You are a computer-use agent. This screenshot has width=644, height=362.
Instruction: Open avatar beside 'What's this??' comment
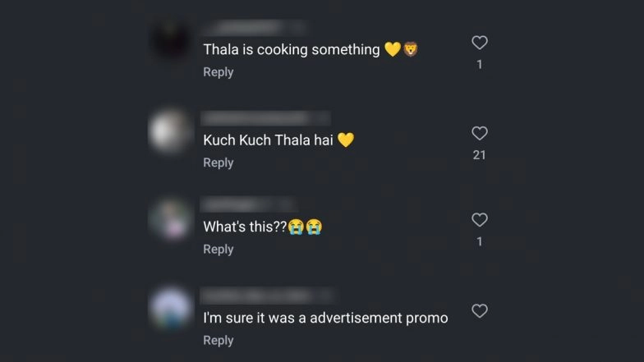170,220
